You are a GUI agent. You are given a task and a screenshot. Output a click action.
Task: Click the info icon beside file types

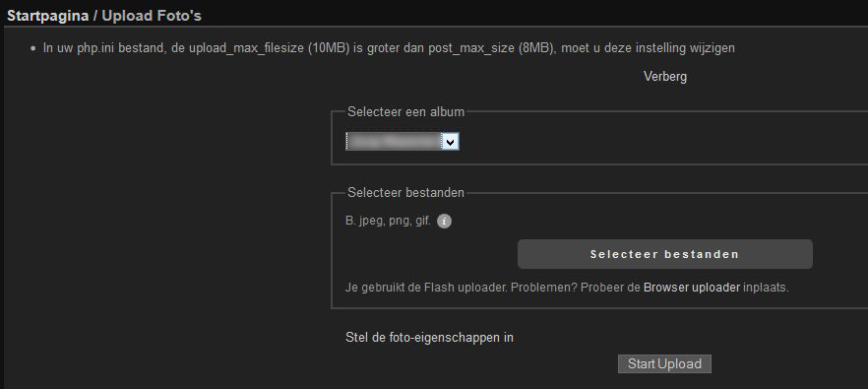click(x=444, y=222)
